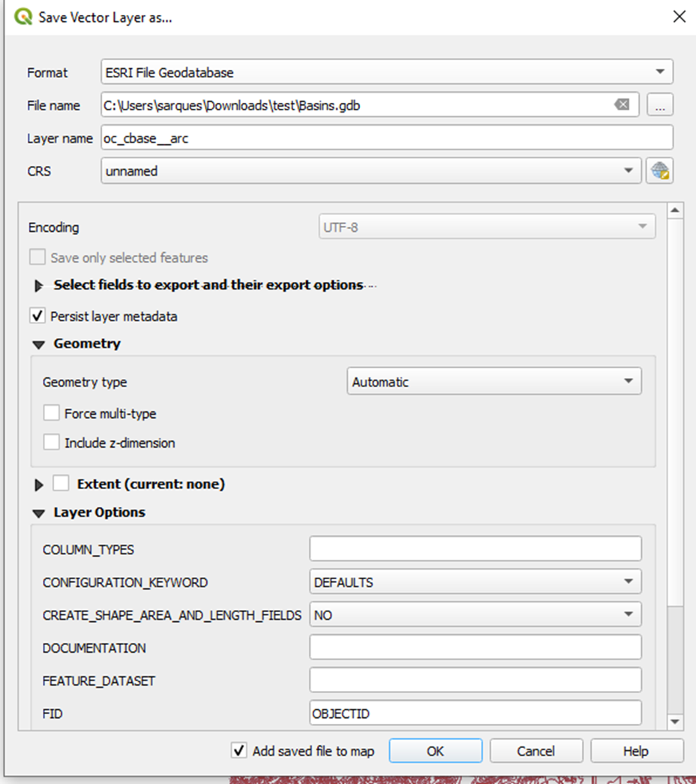Enable the Include z-dimension checkbox
The width and height of the screenshot is (696, 784).
pyautogui.click(x=52, y=443)
